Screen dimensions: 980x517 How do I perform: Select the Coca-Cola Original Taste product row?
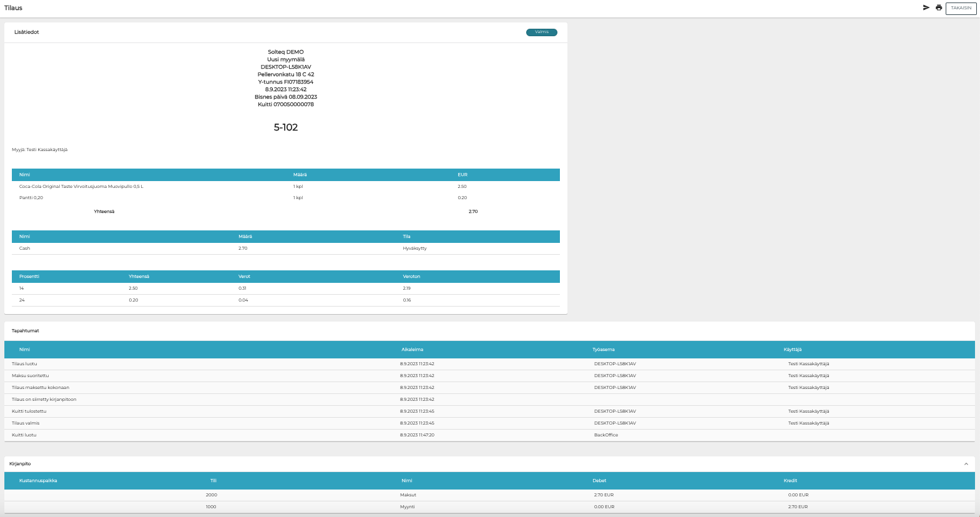click(x=81, y=187)
